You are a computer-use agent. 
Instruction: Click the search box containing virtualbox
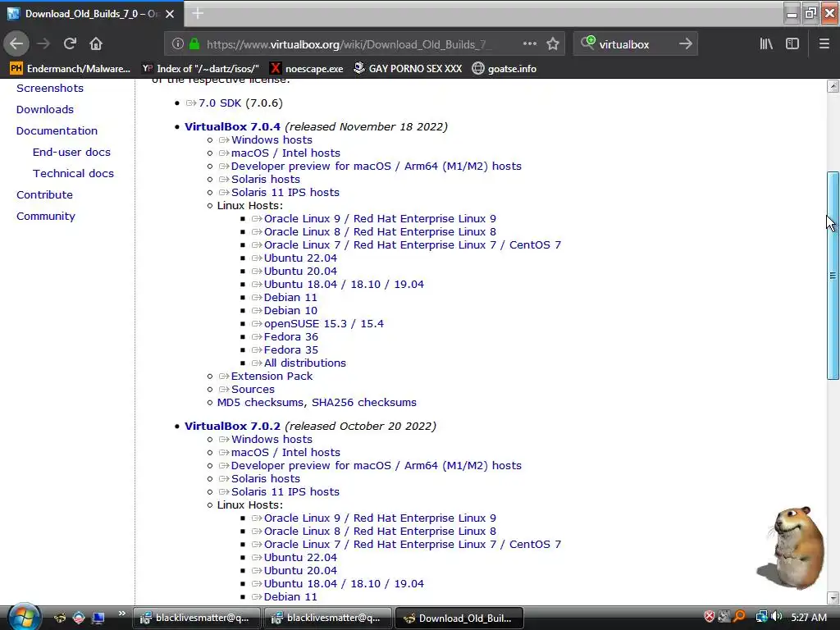(635, 44)
